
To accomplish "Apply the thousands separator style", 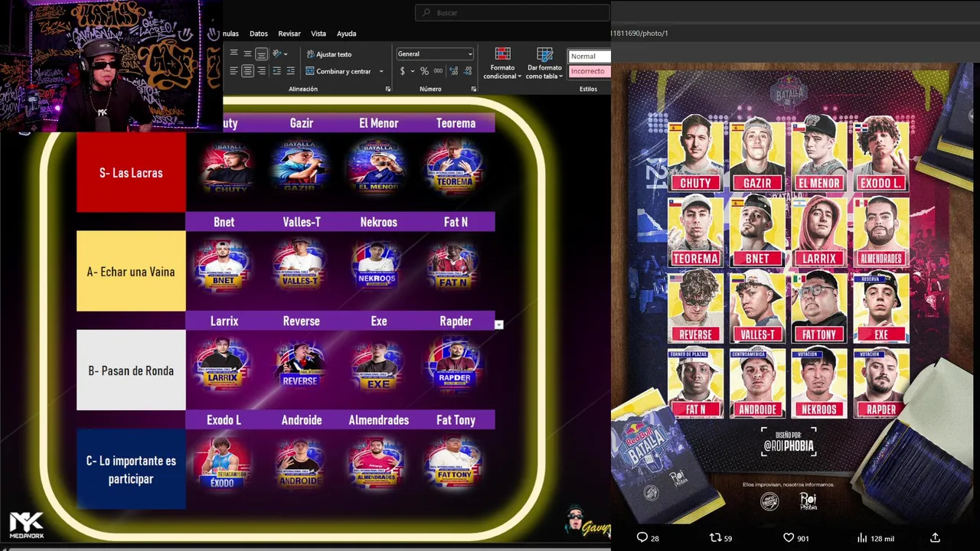I will [x=438, y=71].
